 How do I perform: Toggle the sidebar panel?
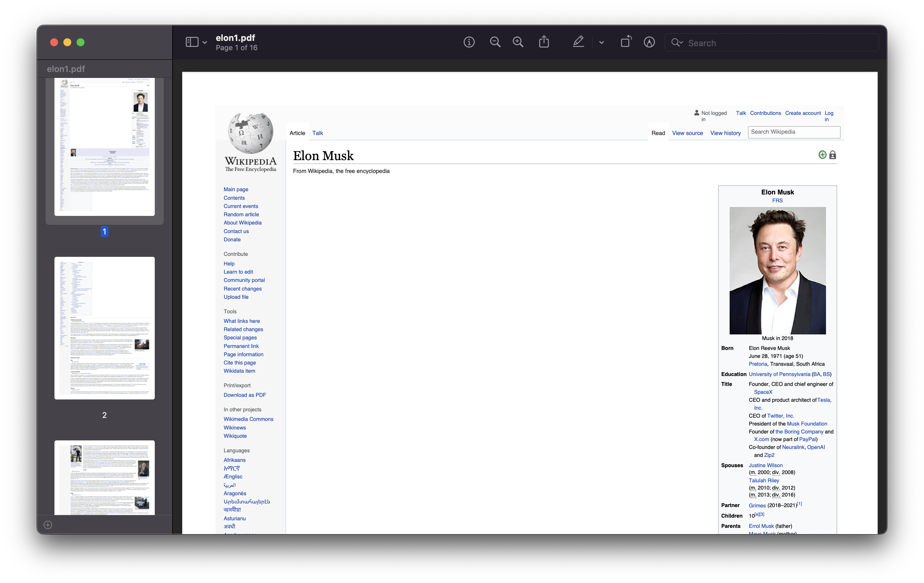pos(192,42)
